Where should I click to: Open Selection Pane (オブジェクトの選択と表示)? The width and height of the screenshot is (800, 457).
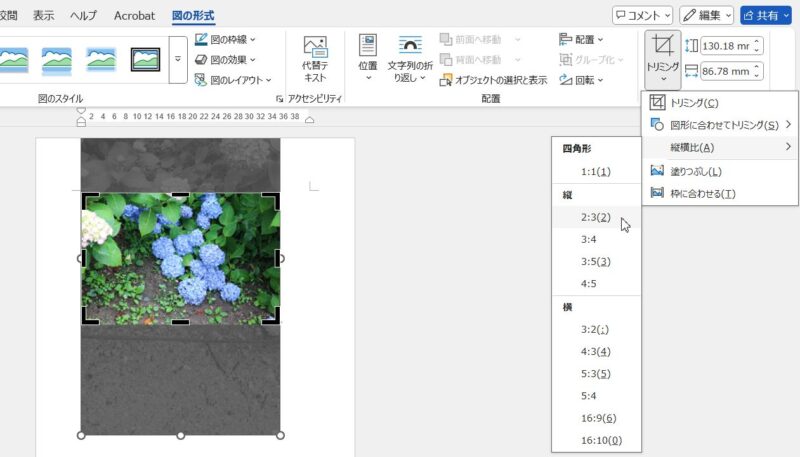point(494,80)
